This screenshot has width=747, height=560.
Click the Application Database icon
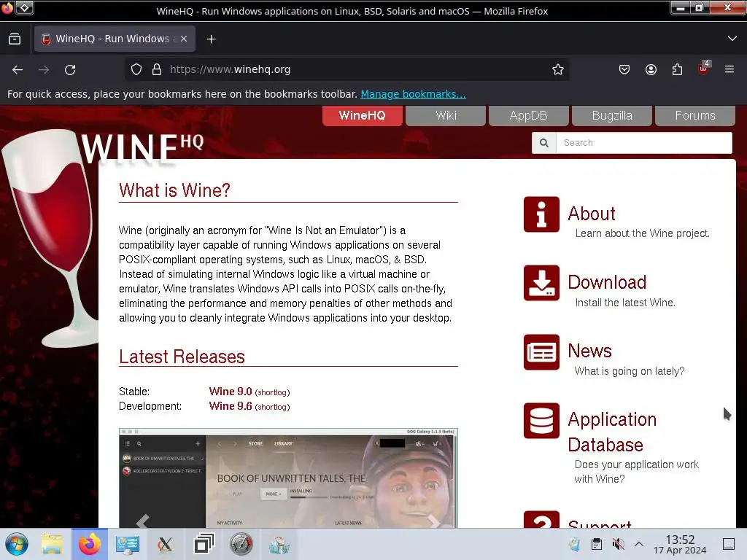[541, 421]
